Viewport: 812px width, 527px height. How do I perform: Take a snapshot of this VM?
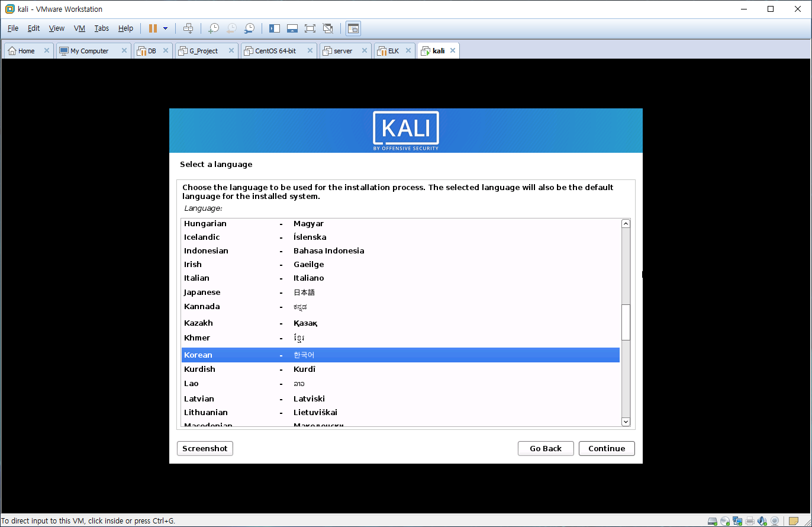tap(214, 28)
